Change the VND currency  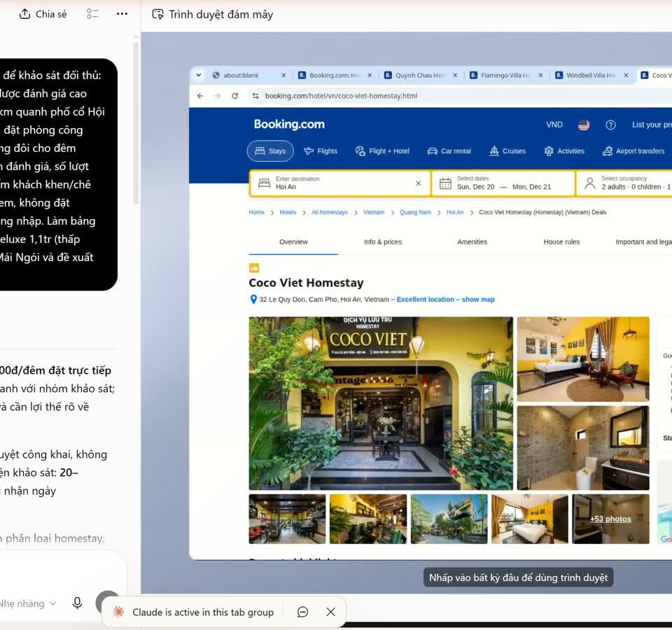tap(554, 125)
